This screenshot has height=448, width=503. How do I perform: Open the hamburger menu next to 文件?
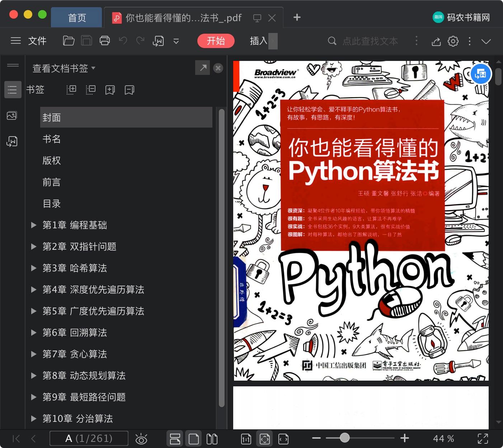pyautogui.click(x=16, y=41)
